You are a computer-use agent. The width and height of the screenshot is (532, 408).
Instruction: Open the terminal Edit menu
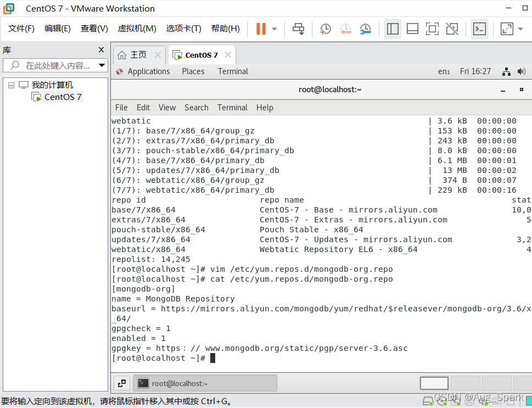coord(143,108)
